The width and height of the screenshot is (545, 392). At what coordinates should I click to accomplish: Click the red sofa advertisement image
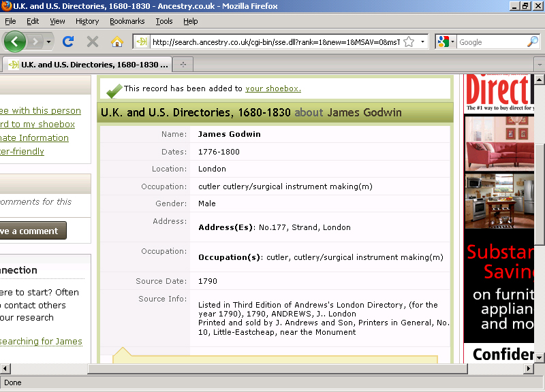point(499,144)
